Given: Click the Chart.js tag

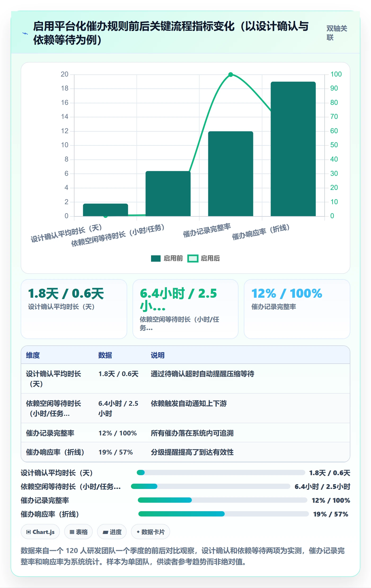Looking at the screenshot, I should tap(40, 532).
